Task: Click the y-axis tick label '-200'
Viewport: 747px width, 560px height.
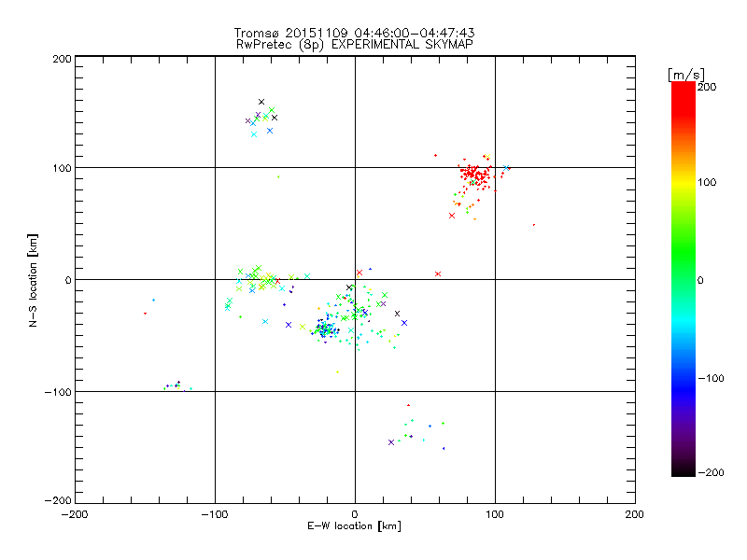Action: [58, 500]
